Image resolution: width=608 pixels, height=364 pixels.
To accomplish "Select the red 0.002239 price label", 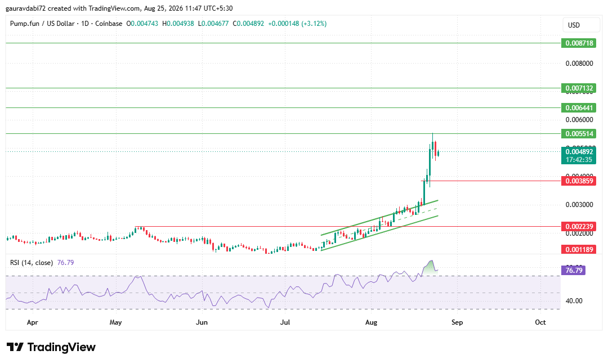I will click(579, 226).
